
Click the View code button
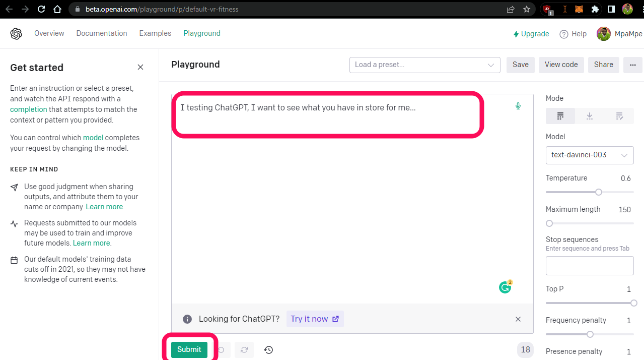(561, 65)
